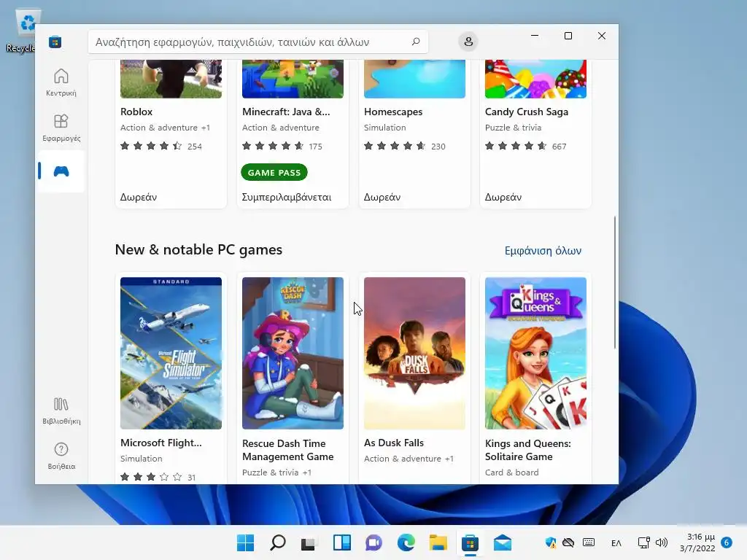Open notifications badge showing 6

point(727,542)
